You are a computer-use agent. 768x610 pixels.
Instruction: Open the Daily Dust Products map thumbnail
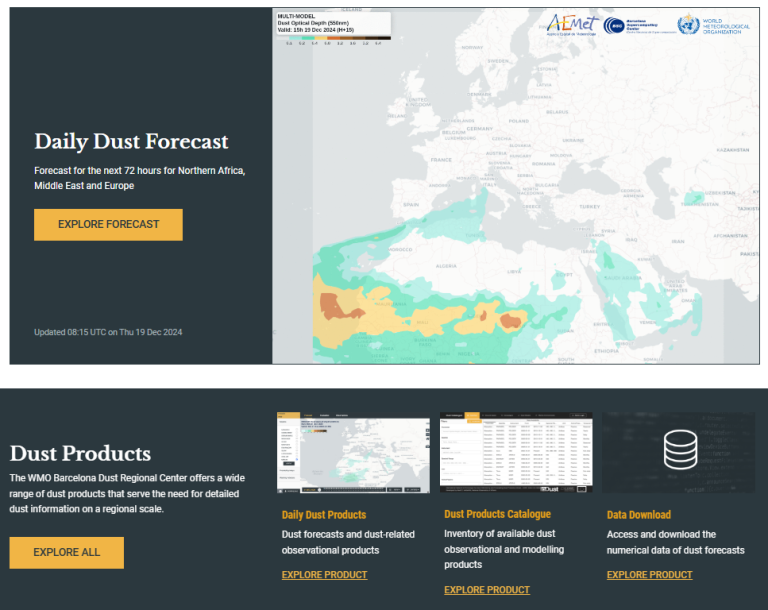click(x=353, y=453)
